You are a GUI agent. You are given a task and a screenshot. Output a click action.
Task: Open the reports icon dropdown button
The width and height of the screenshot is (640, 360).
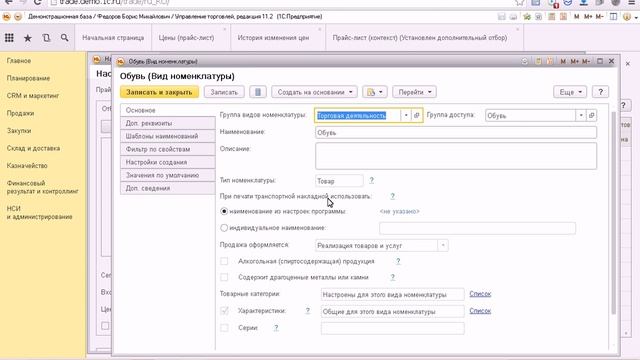pos(375,92)
